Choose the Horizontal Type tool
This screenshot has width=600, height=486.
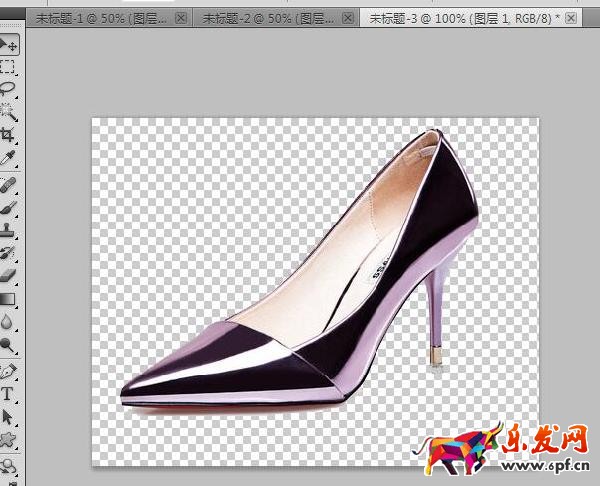[x=9, y=394]
